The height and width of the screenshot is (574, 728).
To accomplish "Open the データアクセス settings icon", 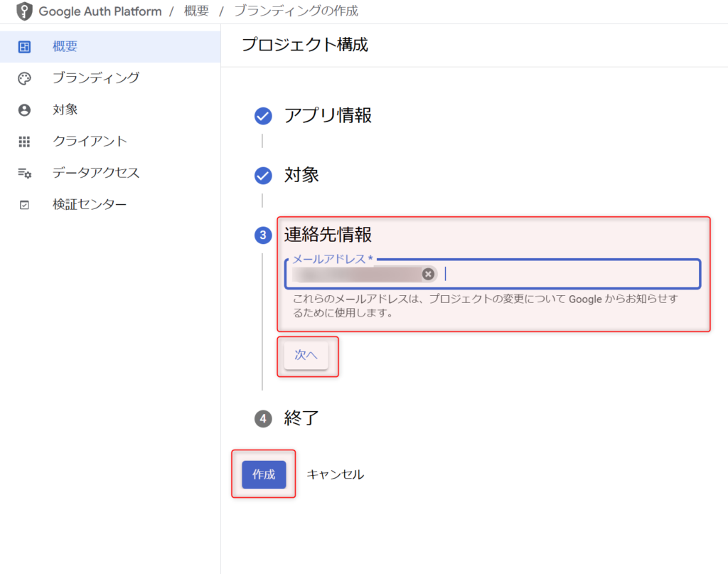I will point(24,173).
